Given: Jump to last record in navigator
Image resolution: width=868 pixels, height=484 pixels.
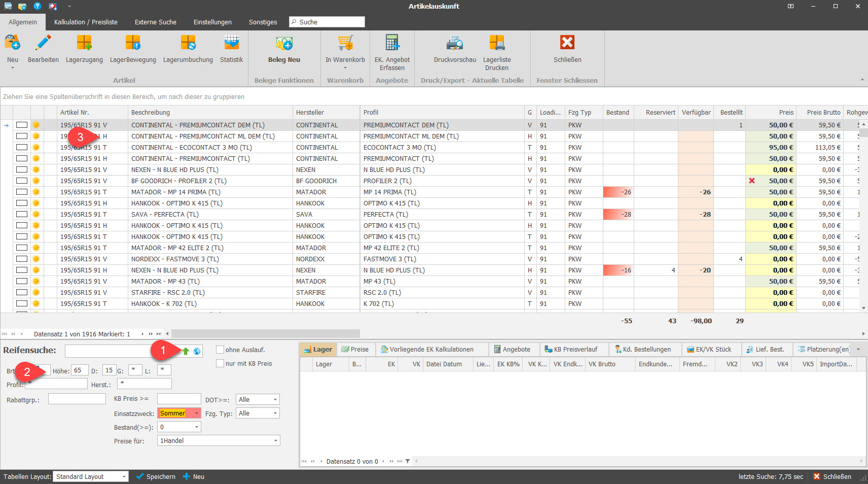Looking at the screenshot, I should click(159, 334).
